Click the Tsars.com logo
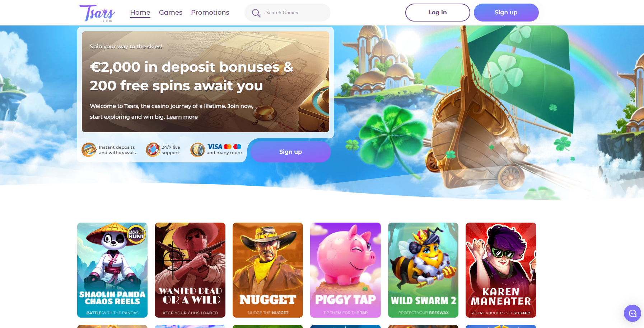Screen dimensions: 644x328 (97, 13)
